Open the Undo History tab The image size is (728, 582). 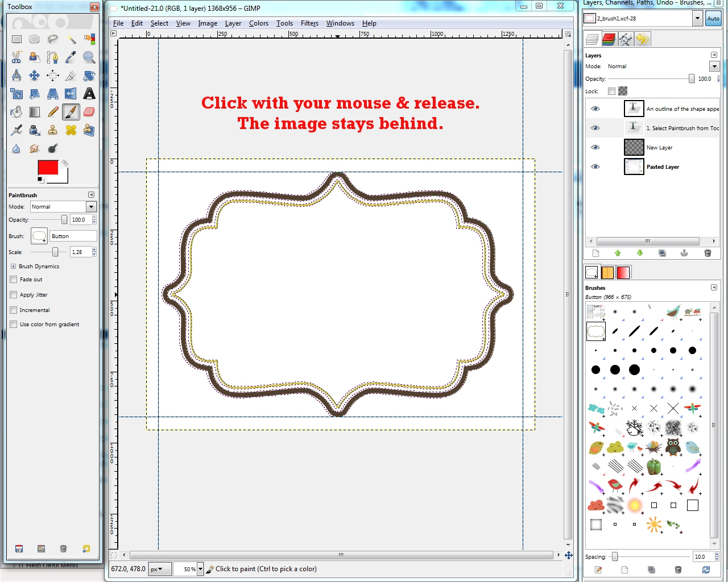[642, 39]
